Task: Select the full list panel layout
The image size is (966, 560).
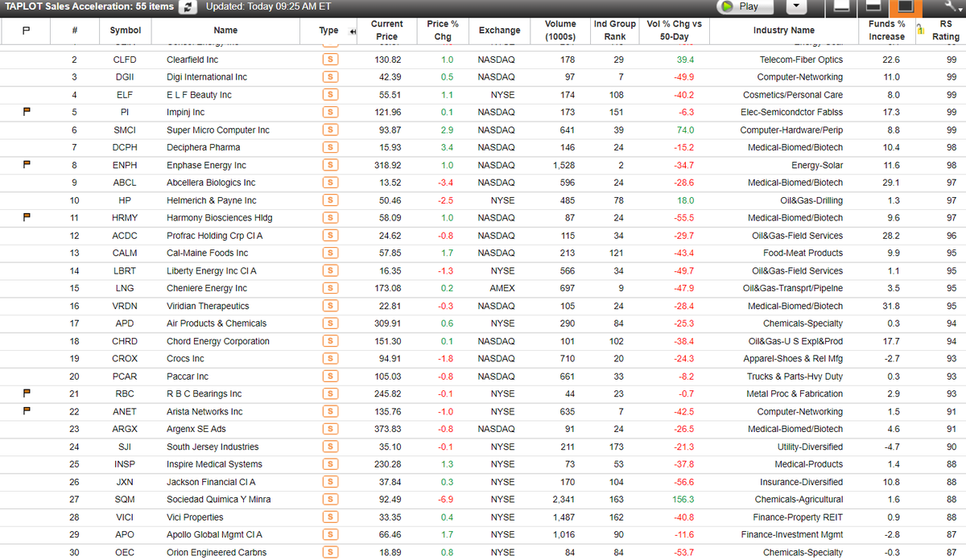Action: [906, 6]
